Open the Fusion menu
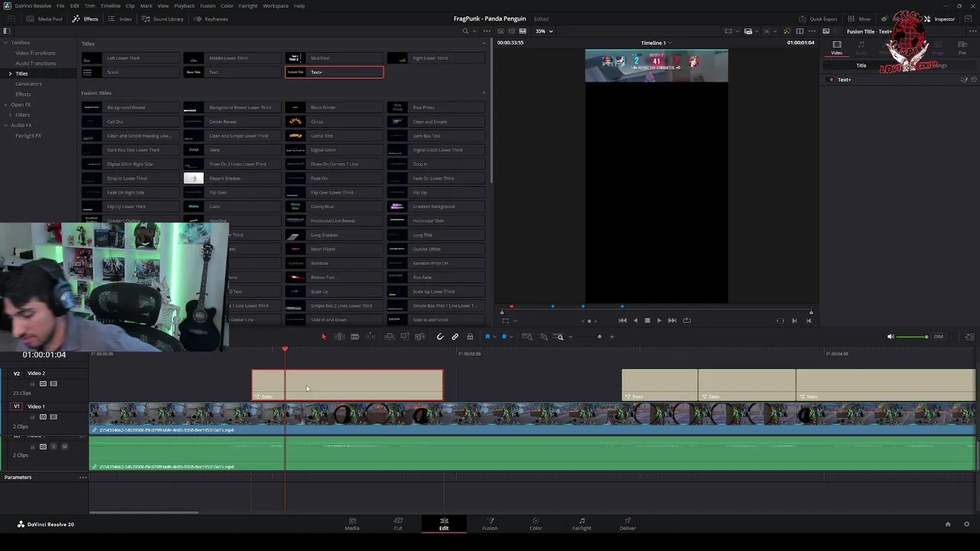The width and height of the screenshot is (980, 551). (x=207, y=5)
